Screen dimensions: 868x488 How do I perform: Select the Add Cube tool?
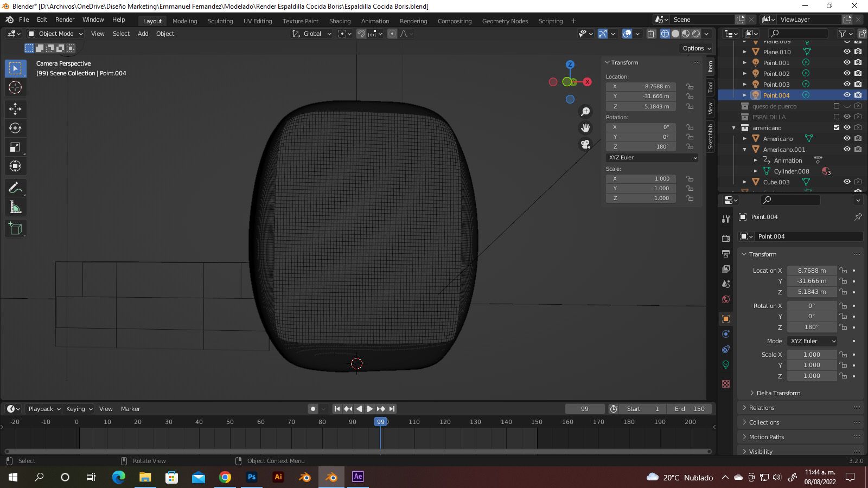click(15, 229)
